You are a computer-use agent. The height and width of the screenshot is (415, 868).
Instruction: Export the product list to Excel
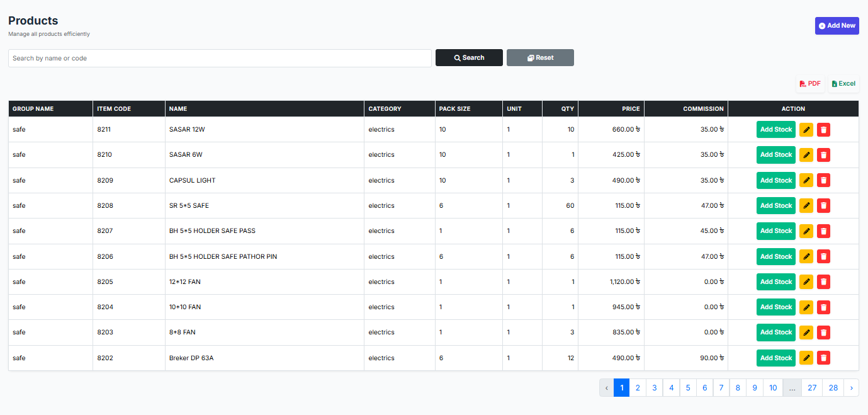tap(843, 84)
